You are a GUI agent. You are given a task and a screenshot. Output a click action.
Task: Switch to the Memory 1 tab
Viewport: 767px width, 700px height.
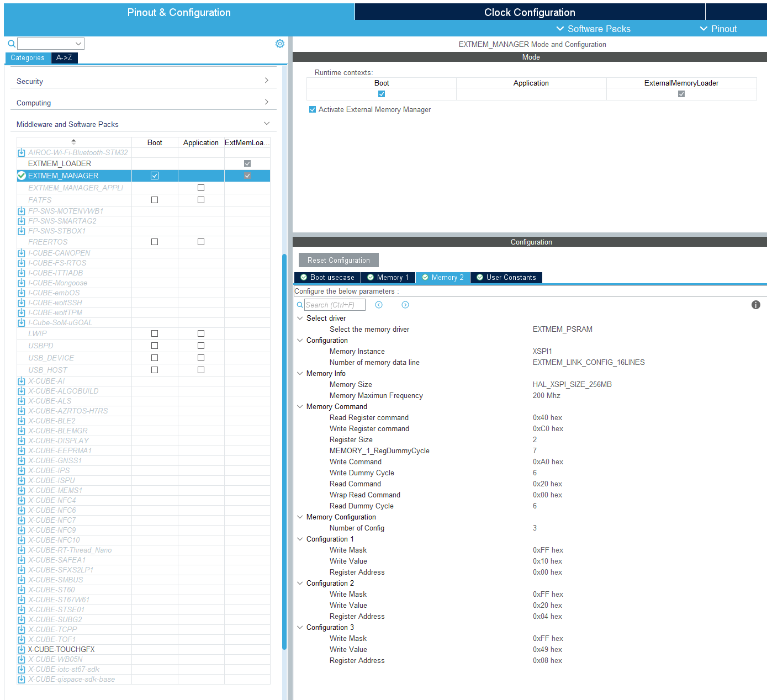[388, 277]
